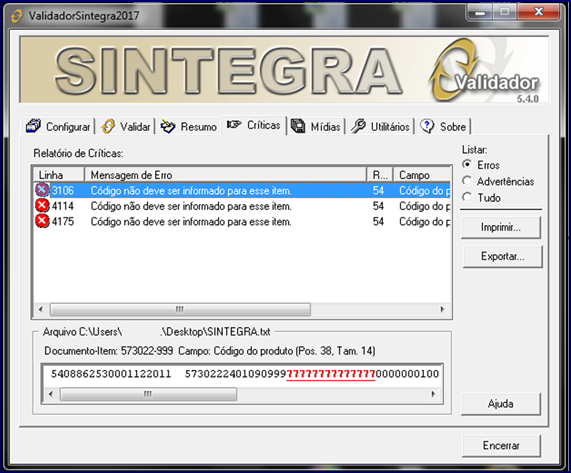571x473 pixels.
Task: Open the Configurar tab
Action: pos(58,127)
